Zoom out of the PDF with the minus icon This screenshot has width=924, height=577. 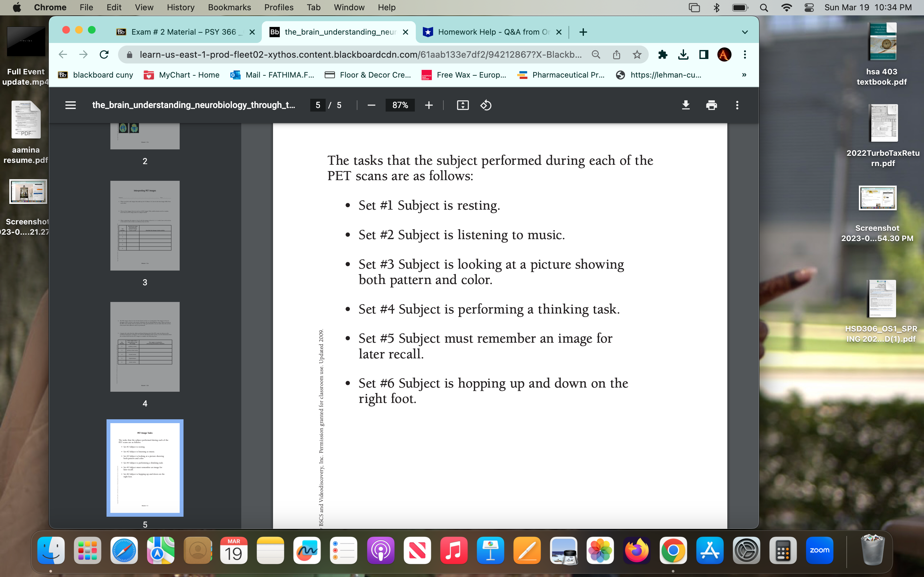pos(371,105)
